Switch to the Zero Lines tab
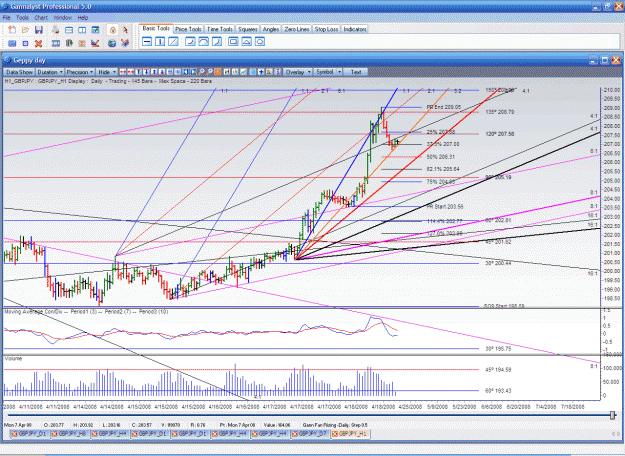 297,29
